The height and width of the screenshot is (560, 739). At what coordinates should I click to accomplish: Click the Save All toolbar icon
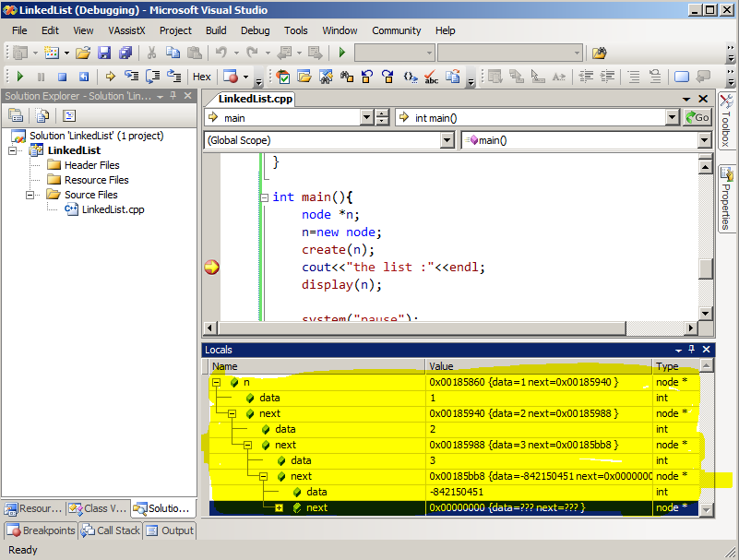tap(125, 53)
